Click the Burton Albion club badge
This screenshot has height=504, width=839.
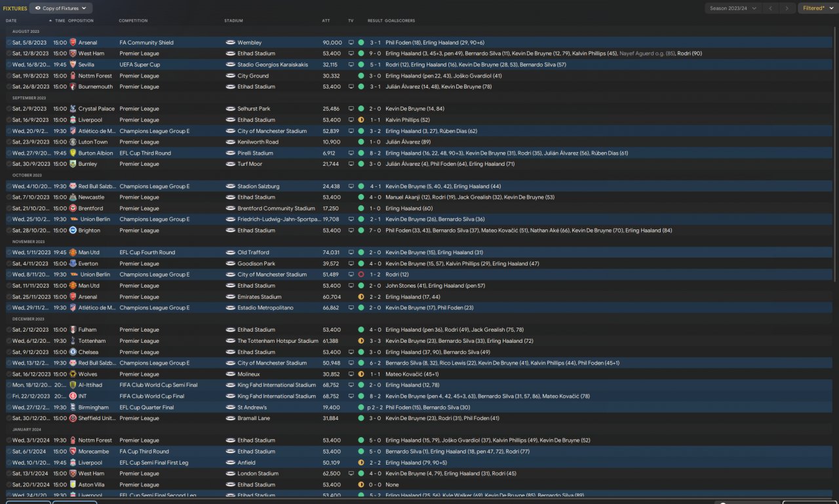click(73, 153)
